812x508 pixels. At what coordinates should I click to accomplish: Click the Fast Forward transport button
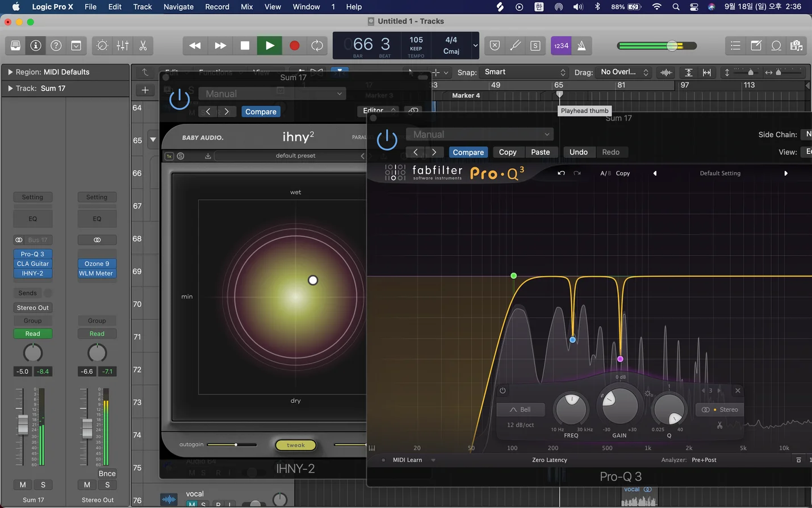click(220, 45)
